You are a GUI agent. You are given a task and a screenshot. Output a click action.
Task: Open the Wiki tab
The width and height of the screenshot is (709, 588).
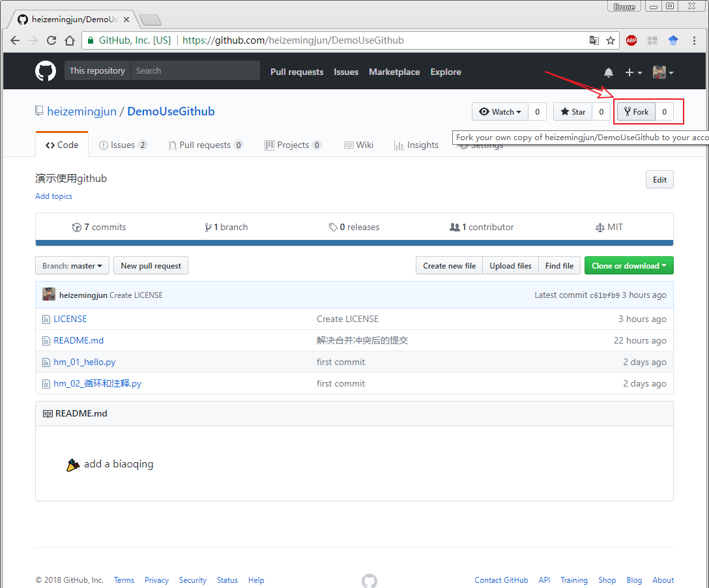(x=358, y=145)
